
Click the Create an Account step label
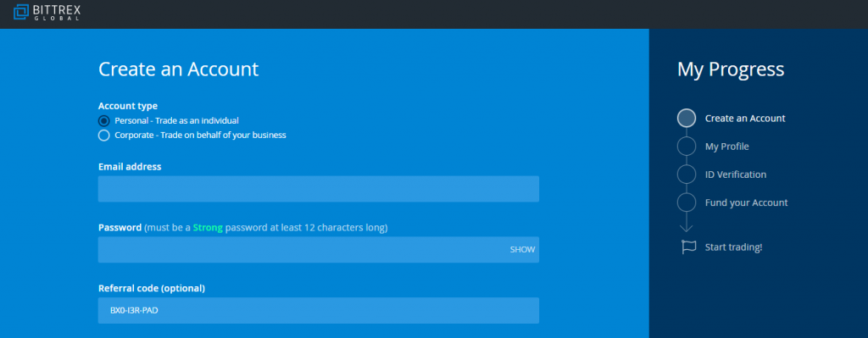click(x=745, y=119)
